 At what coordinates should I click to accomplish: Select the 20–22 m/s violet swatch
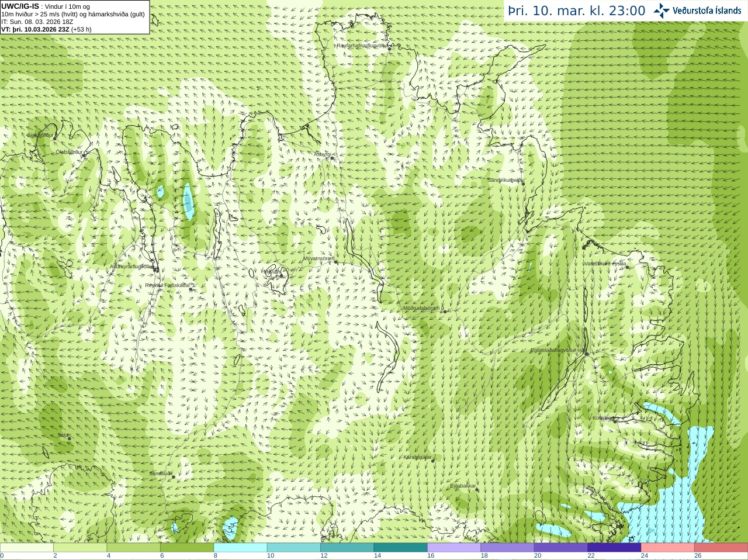pos(560,548)
